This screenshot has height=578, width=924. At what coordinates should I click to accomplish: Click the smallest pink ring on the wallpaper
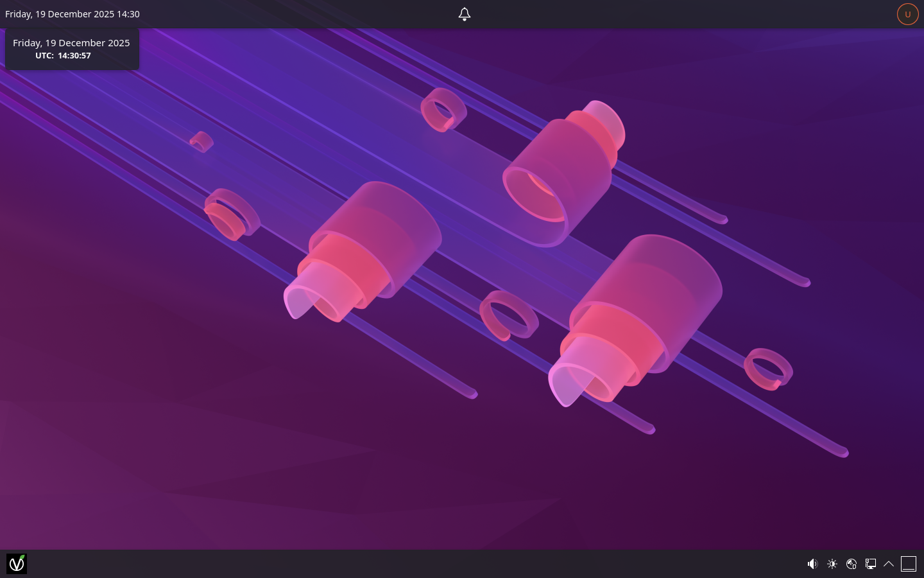click(x=201, y=142)
